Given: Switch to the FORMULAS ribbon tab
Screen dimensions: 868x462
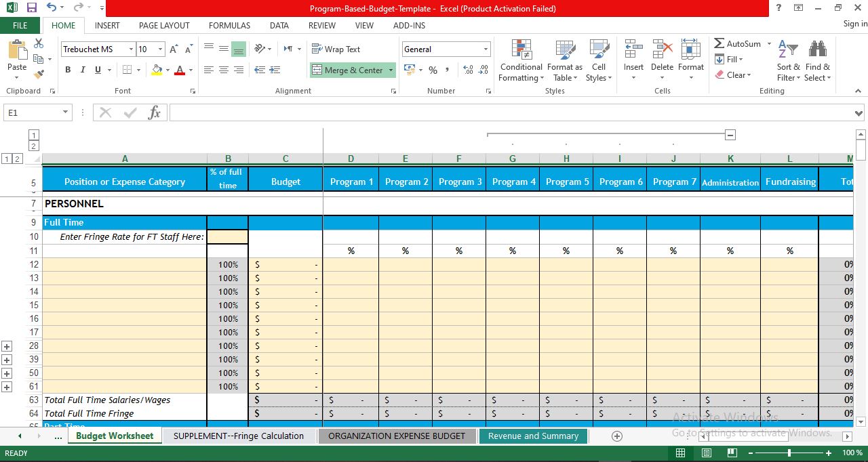Looking at the screenshot, I should [x=229, y=26].
